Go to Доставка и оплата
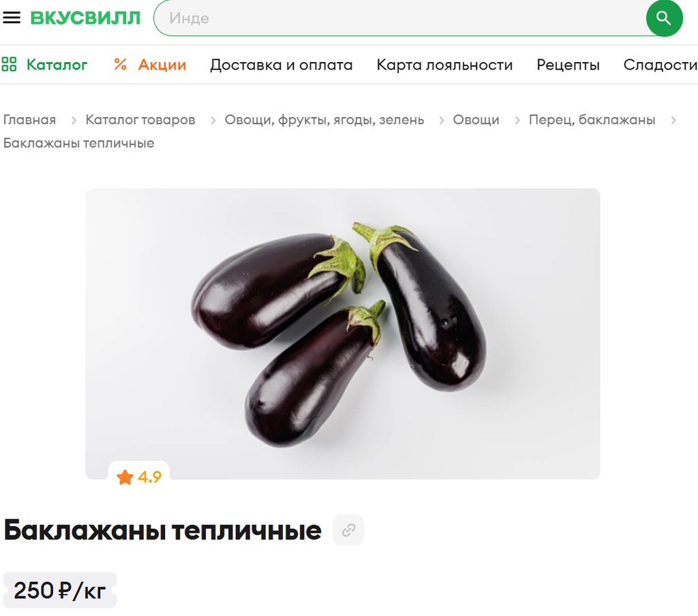698x616 pixels. pyautogui.click(x=282, y=65)
